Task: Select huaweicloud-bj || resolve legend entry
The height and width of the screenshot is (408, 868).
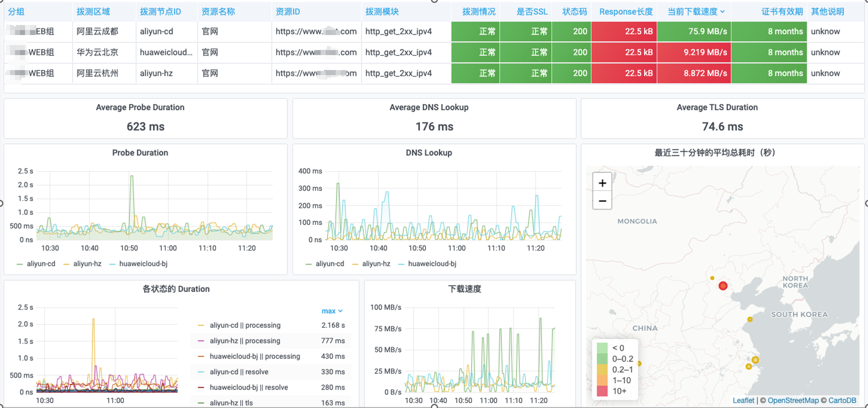Action: (x=248, y=388)
